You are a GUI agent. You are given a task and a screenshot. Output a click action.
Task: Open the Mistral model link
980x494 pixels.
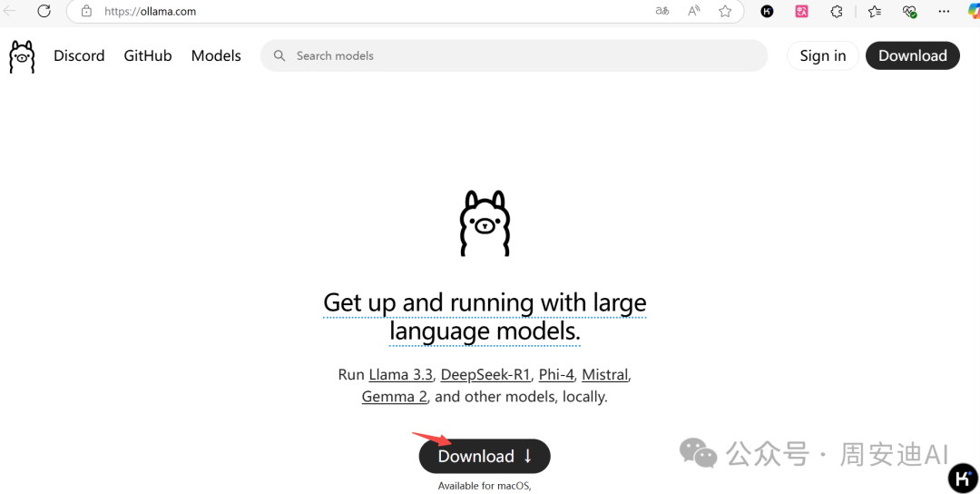pos(605,374)
